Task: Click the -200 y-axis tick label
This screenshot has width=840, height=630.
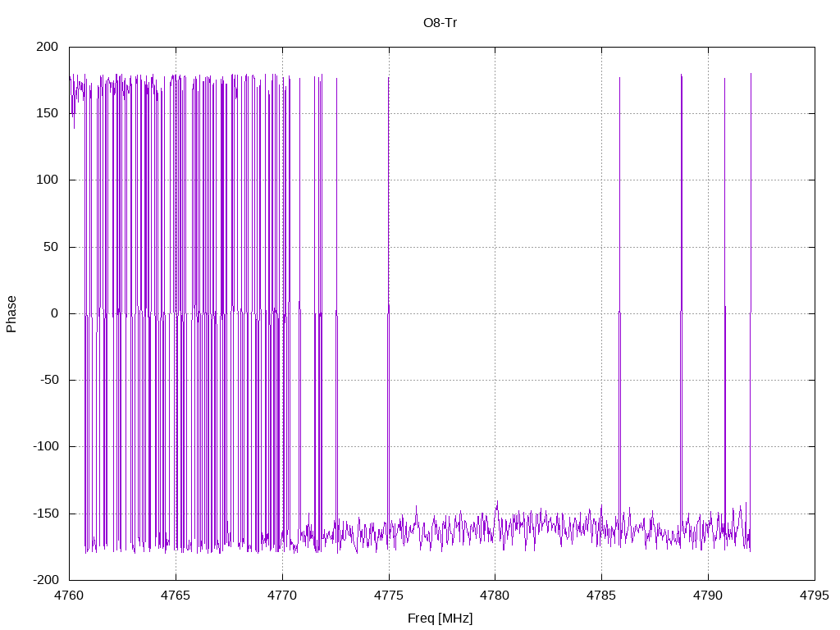Action: point(46,580)
